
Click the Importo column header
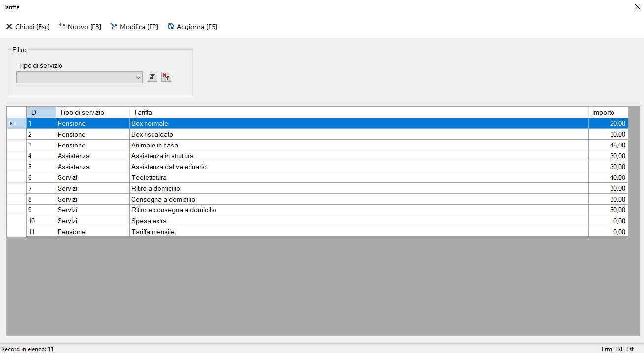(x=608, y=112)
